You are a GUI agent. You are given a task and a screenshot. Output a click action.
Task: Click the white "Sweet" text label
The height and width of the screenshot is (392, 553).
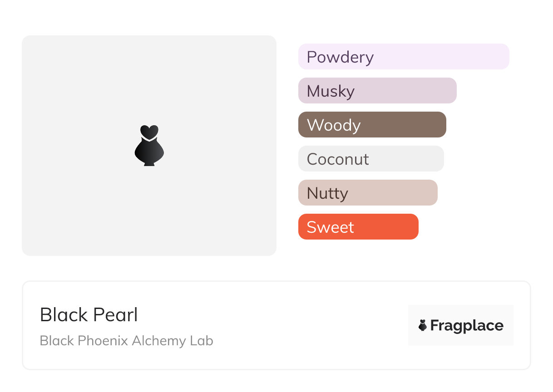330,227
